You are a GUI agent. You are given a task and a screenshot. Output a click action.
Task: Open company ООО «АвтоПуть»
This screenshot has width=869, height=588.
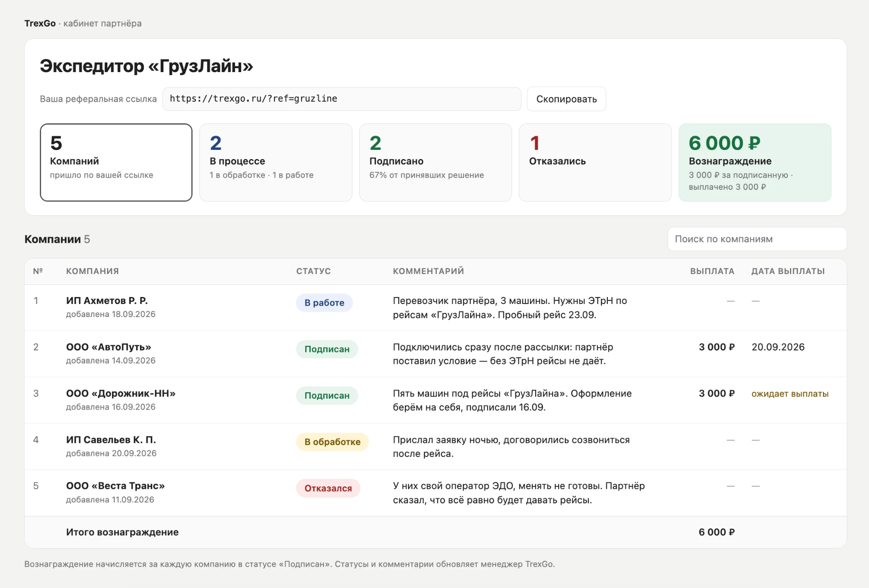109,347
